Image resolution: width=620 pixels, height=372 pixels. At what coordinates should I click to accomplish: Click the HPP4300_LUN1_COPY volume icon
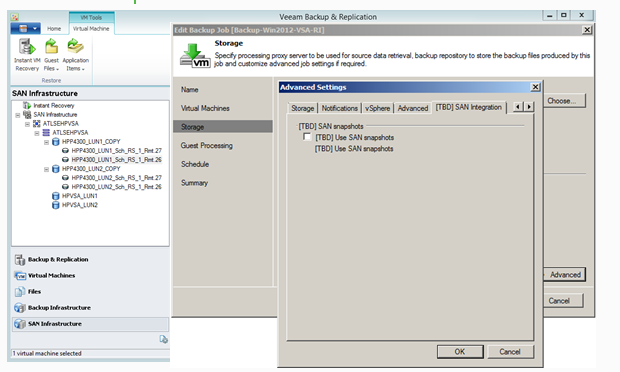click(x=56, y=142)
